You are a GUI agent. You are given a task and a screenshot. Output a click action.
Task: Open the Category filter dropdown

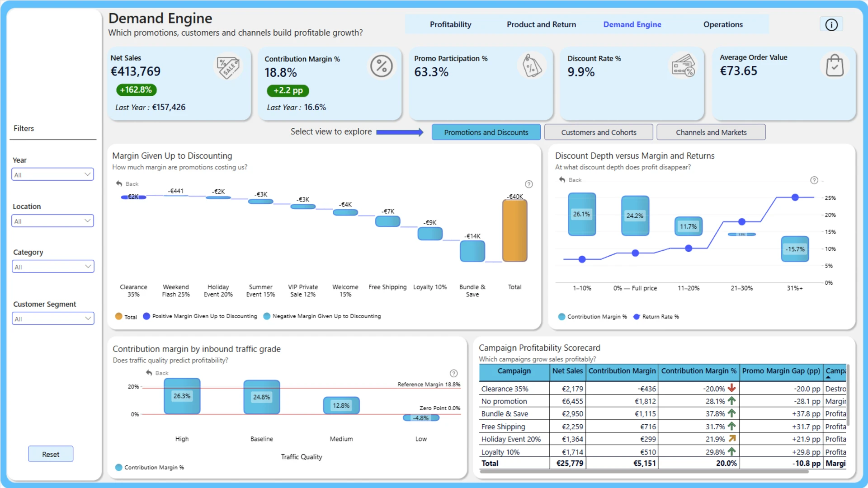pos(52,267)
